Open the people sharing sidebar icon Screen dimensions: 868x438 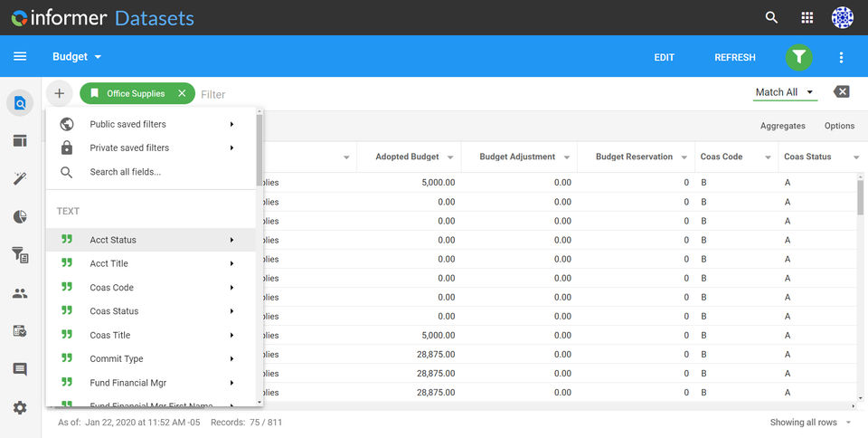[x=20, y=293]
